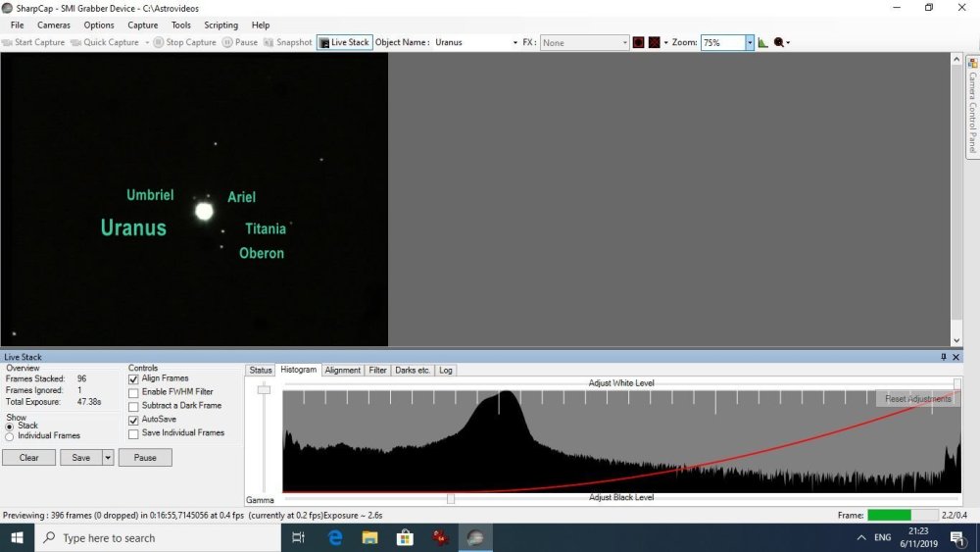The width and height of the screenshot is (980, 552).
Task: Open Windows Task View
Action: click(x=299, y=537)
